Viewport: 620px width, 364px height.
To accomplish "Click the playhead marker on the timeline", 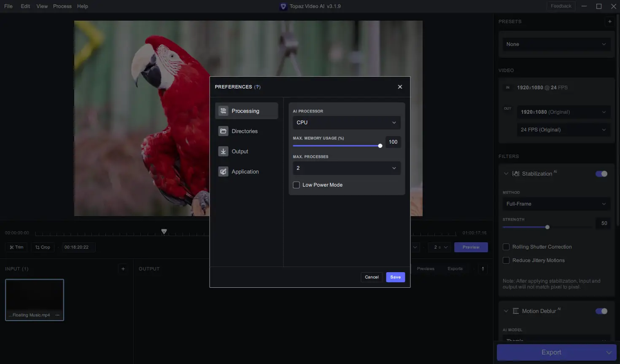I will 164,232.
